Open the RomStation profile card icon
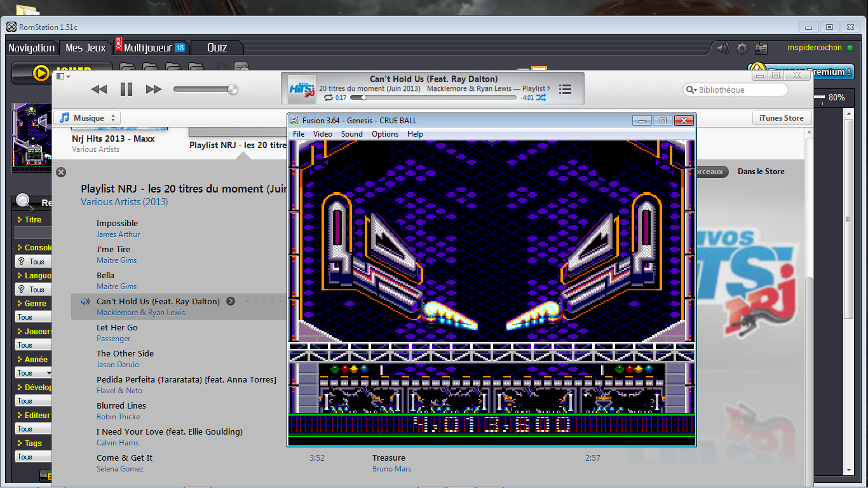 (761, 48)
